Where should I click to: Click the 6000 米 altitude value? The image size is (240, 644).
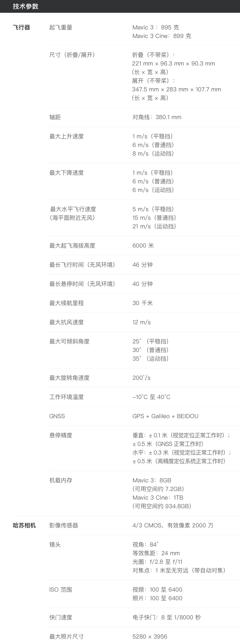point(143,246)
